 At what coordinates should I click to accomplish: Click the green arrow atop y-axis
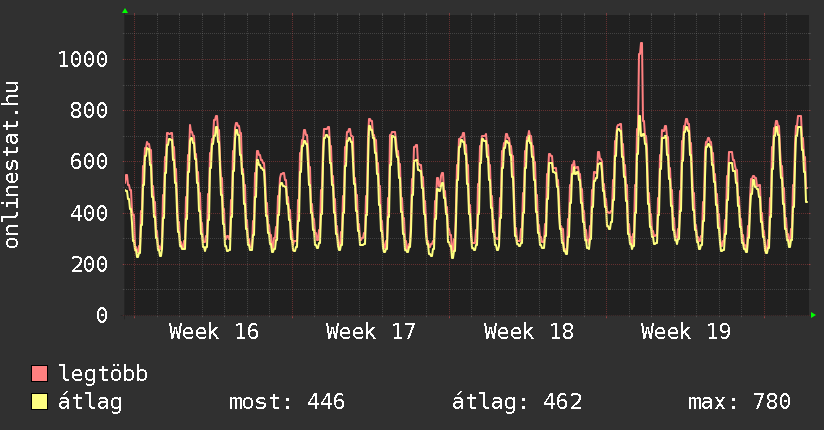125,11
